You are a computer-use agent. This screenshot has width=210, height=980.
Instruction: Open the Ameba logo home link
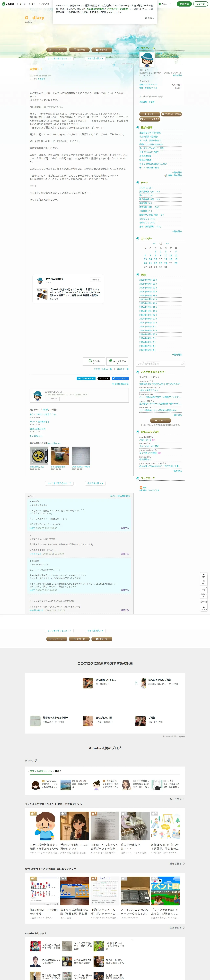click(x=8, y=4)
